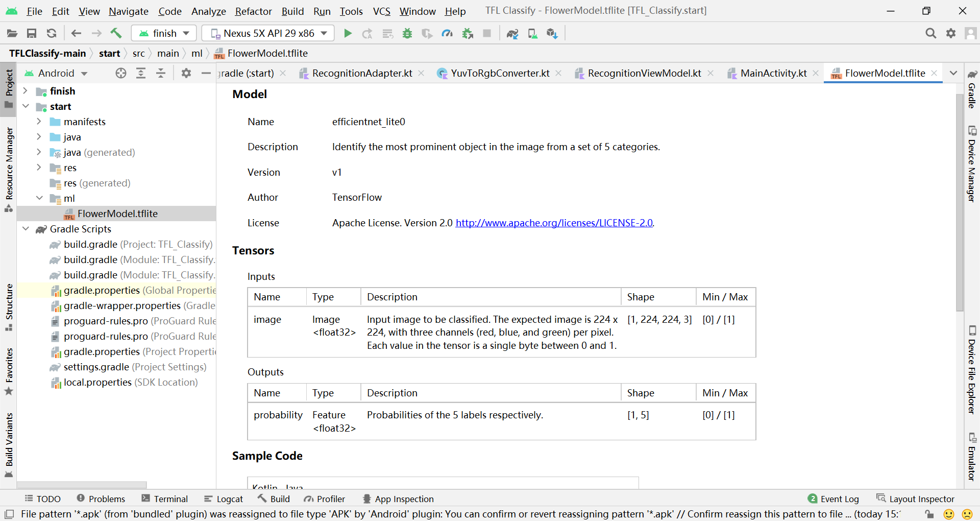
Task: Start debugging with the Debug icon
Action: [x=407, y=33]
